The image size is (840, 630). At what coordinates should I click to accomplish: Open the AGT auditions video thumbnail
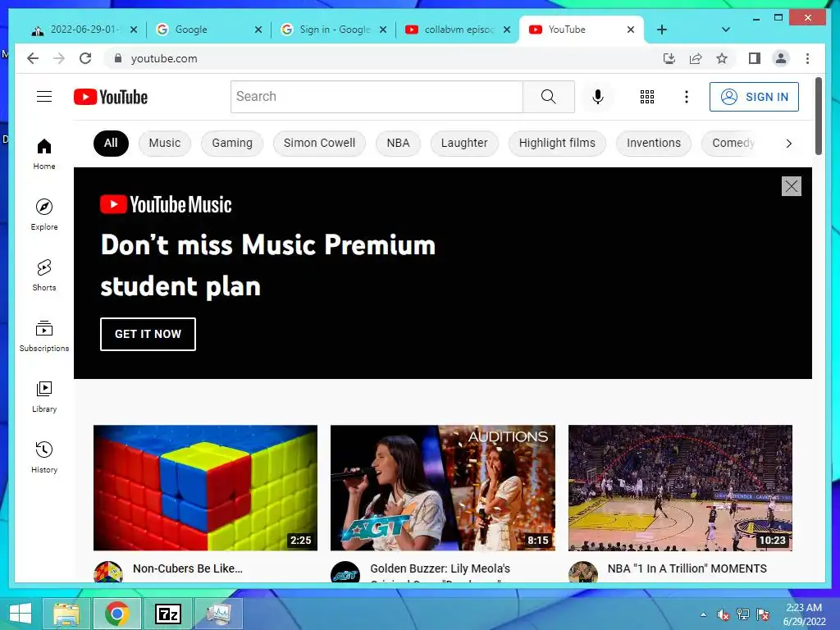point(443,487)
